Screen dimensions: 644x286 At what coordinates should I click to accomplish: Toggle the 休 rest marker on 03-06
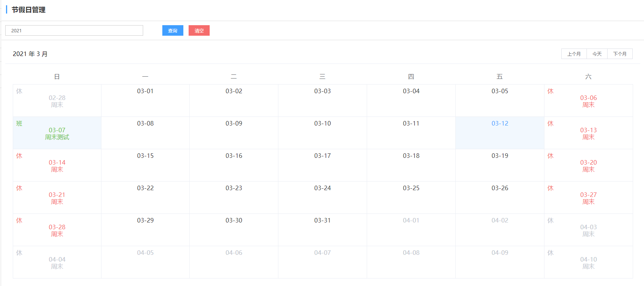(x=550, y=91)
